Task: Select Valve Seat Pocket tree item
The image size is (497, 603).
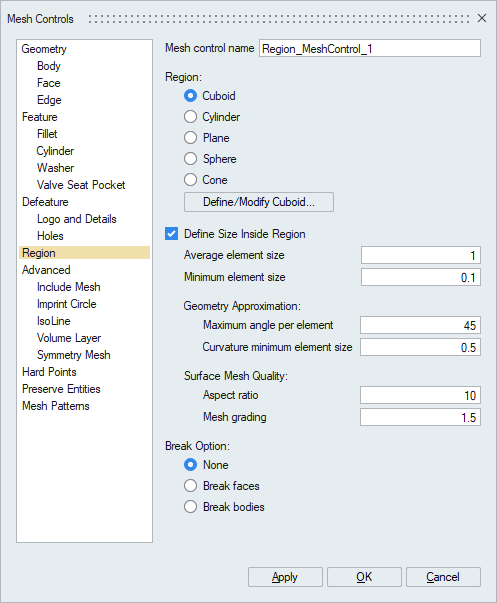Action: tap(81, 185)
